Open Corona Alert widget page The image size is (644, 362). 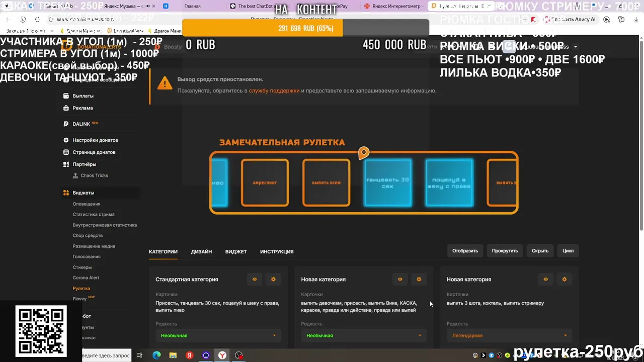(86, 278)
